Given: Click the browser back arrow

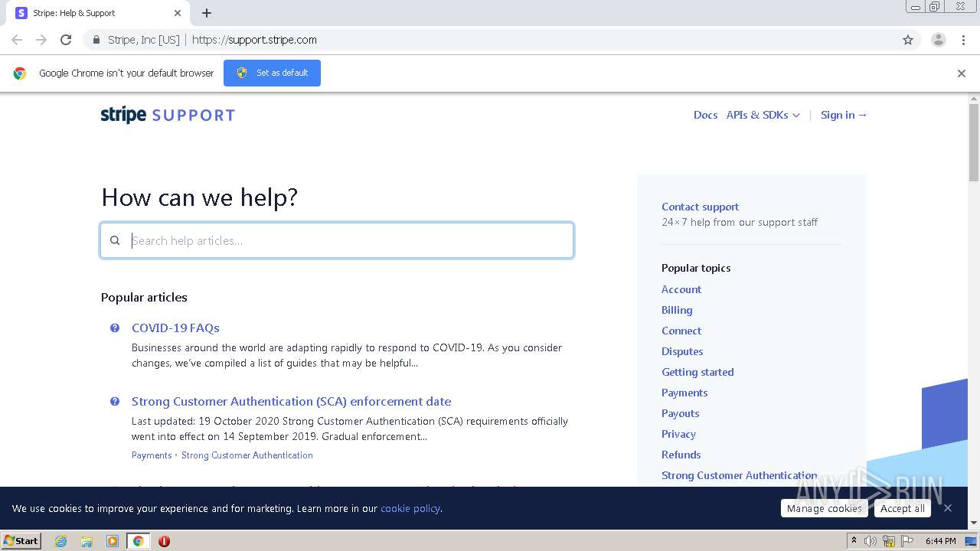Looking at the screenshot, I should click(x=17, y=40).
